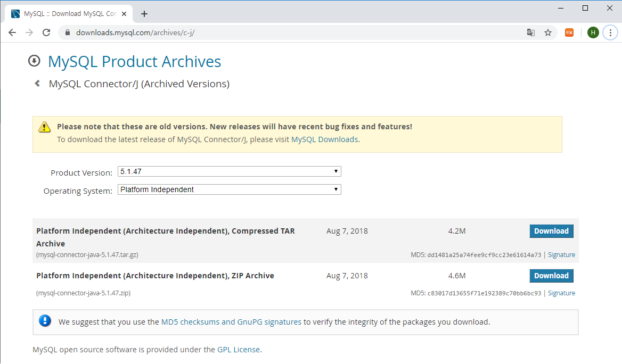Open the green H profile avatar

593,32
